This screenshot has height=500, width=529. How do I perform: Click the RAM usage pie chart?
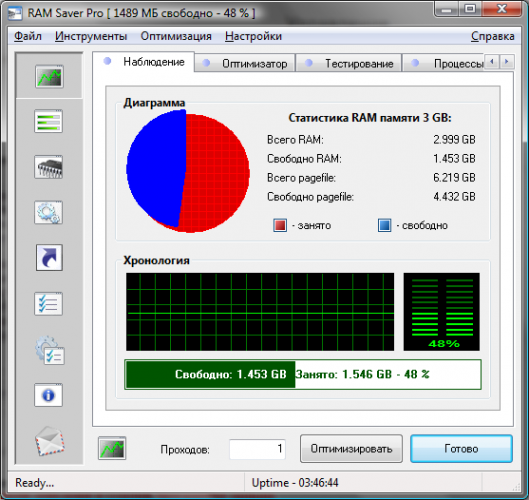point(188,171)
